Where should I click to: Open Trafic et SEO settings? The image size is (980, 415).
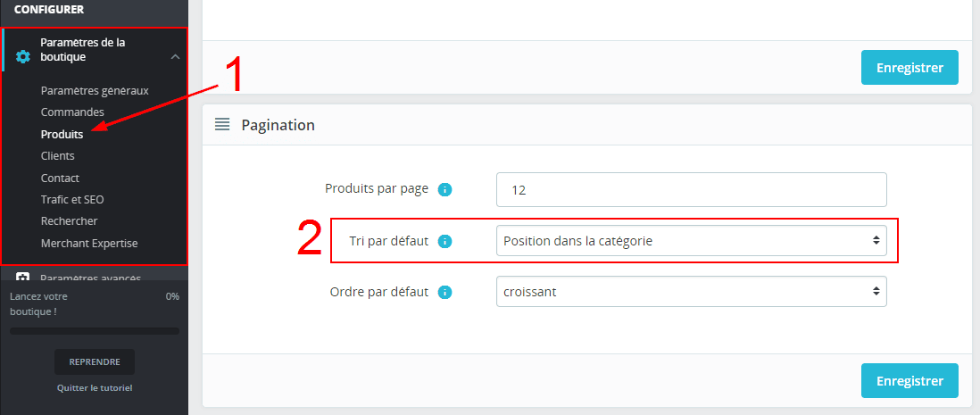(72, 199)
